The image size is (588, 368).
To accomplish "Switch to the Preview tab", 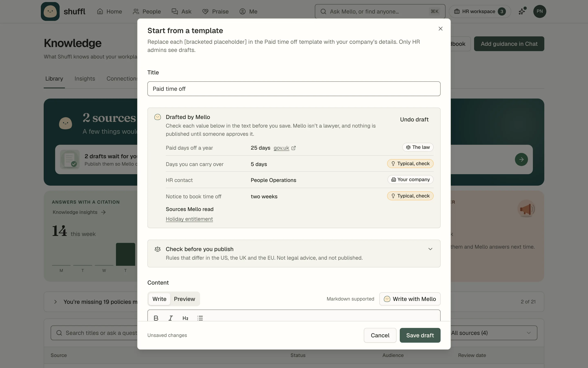I will pos(184,299).
